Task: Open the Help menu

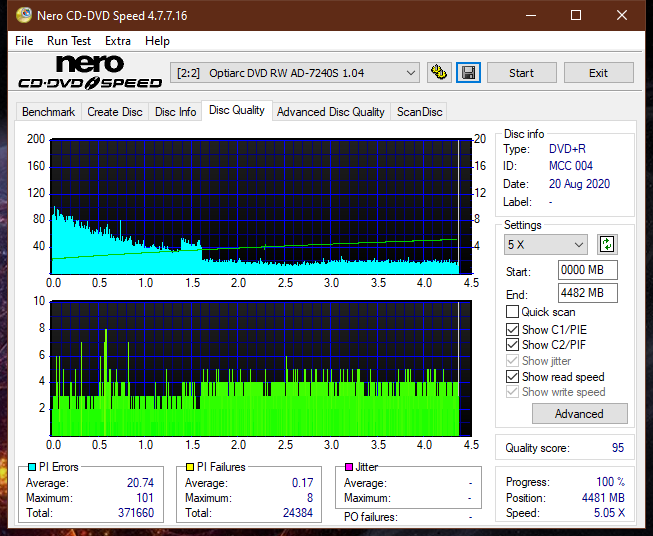Action: point(157,41)
